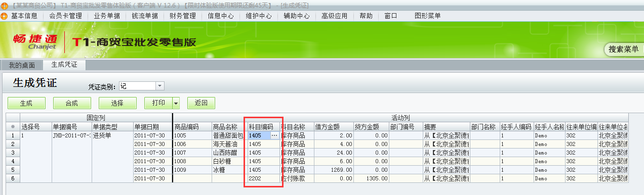Click the 选择号 column header

[36, 126]
